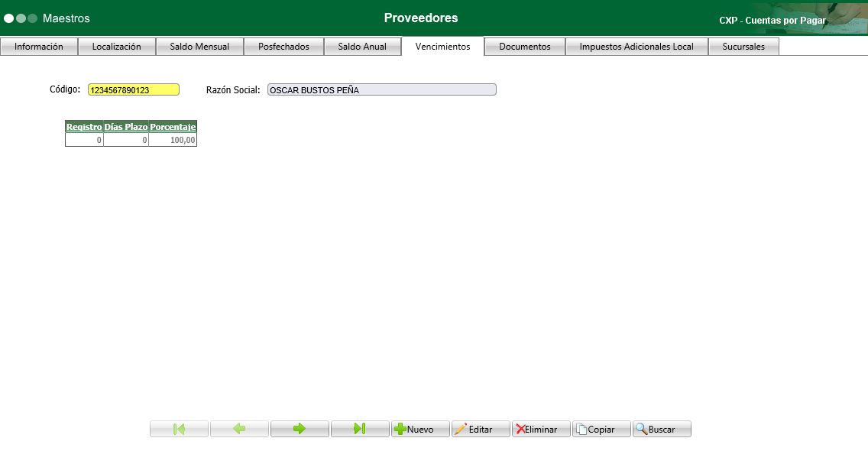
Task: Go to the first record arrow button
Action: click(x=179, y=429)
